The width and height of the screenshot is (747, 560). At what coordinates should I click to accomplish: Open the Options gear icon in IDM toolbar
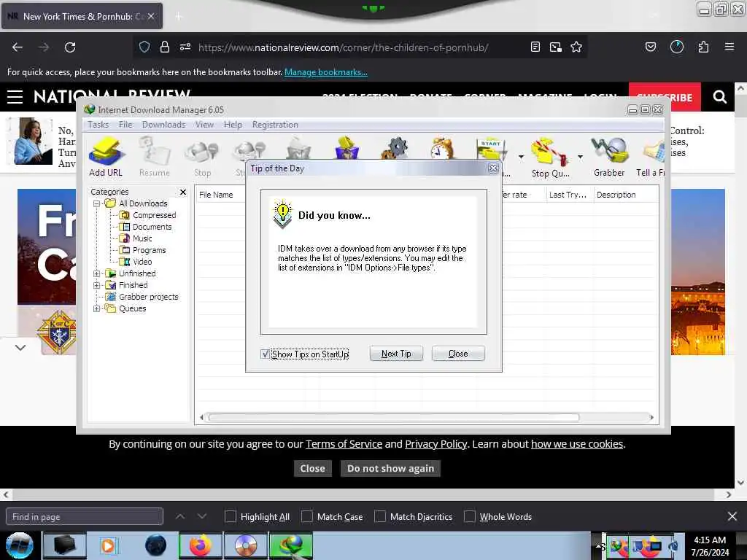pyautogui.click(x=395, y=148)
